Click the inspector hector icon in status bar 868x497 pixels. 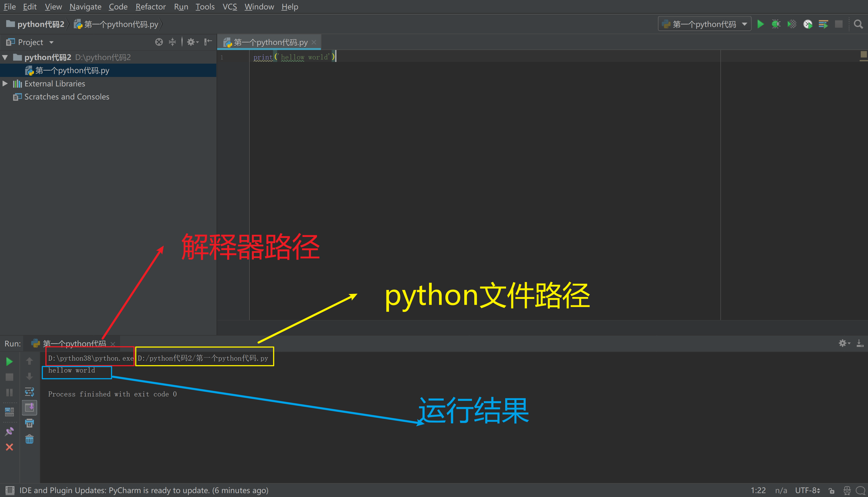coord(847,491)
